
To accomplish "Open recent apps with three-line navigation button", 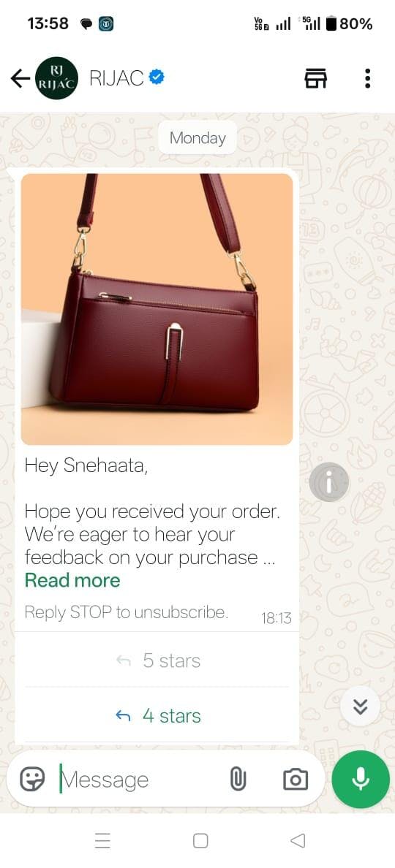I will pos(102,841).
